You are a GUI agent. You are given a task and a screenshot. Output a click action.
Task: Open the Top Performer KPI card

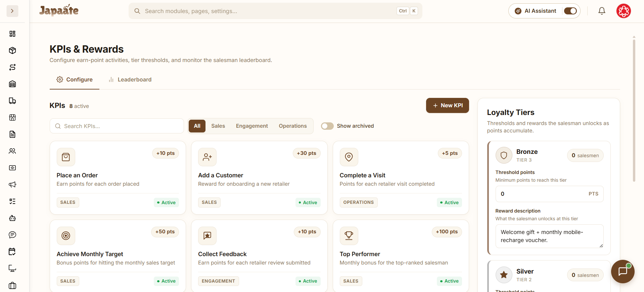click(x=401, y=256)
